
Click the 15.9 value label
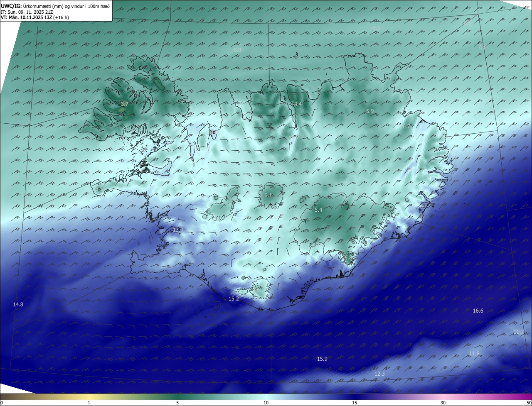(322, 359)
